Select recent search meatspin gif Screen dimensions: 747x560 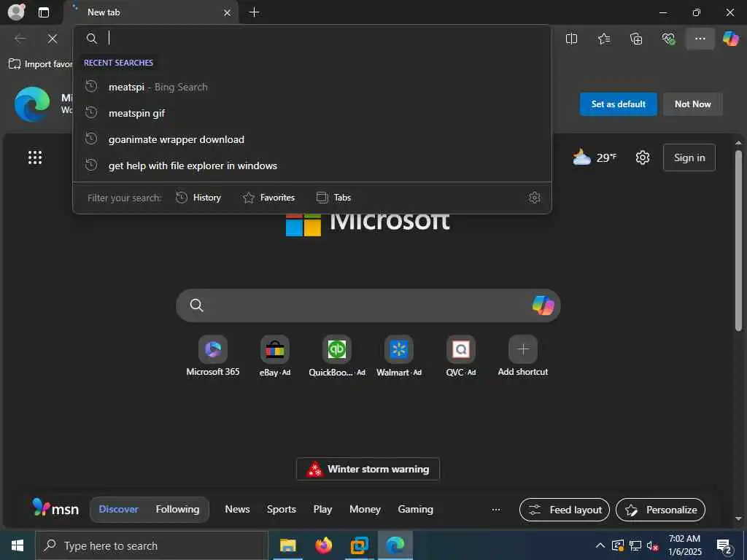tap(312, 113)
